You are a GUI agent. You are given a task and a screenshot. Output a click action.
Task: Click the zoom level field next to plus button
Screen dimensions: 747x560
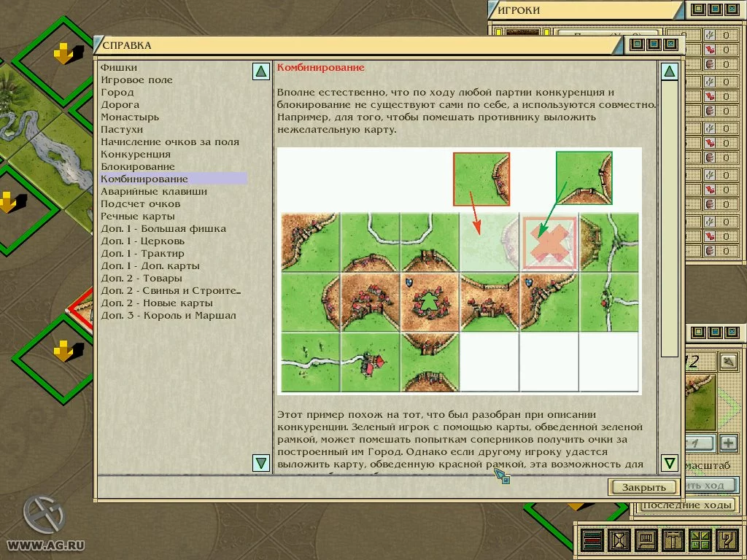tap(700, 443)
